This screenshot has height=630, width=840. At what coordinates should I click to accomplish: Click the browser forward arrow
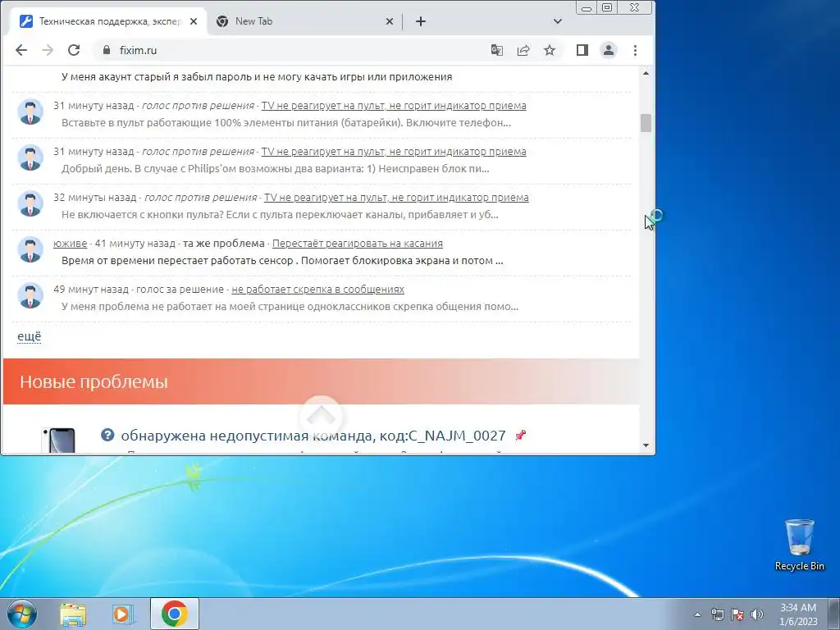click(x=48, y=50)
